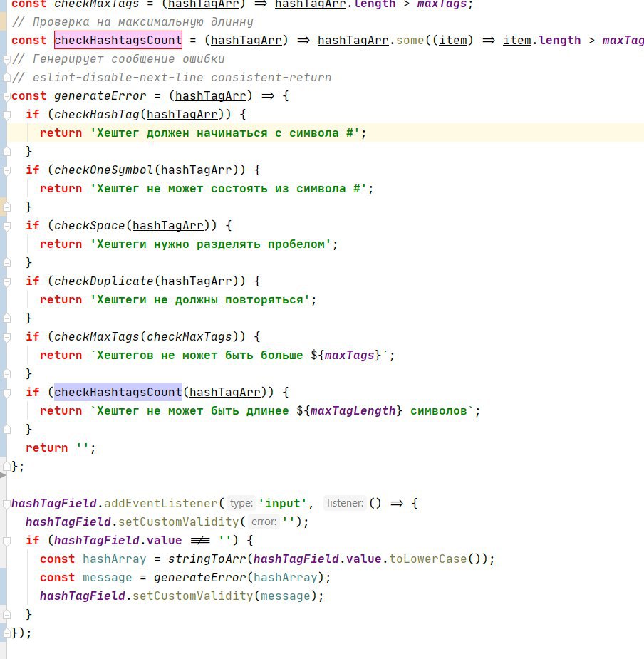Click the hashArray constant declaration
The width and height of the screenshot is (644, 659).
click(x=115, y=559)
